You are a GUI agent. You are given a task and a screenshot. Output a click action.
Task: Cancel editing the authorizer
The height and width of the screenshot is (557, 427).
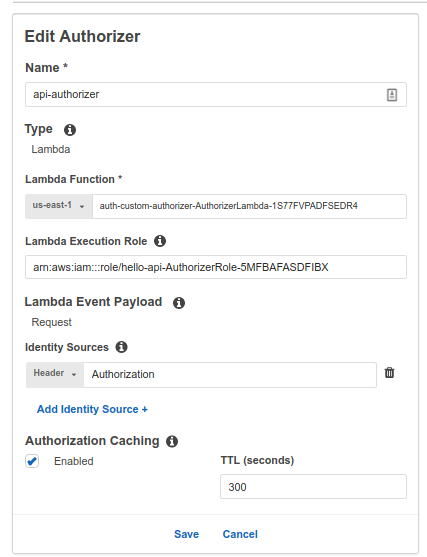(240, 534)
